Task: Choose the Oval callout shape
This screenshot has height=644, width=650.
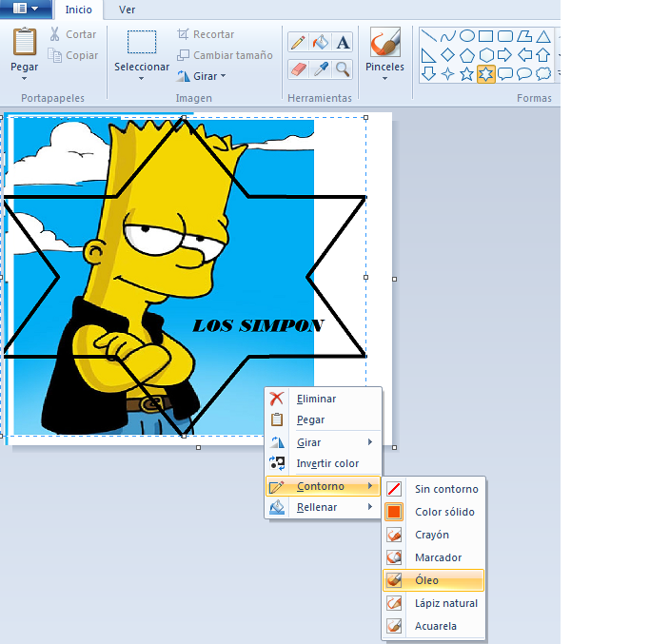Action: click(524, 74)
